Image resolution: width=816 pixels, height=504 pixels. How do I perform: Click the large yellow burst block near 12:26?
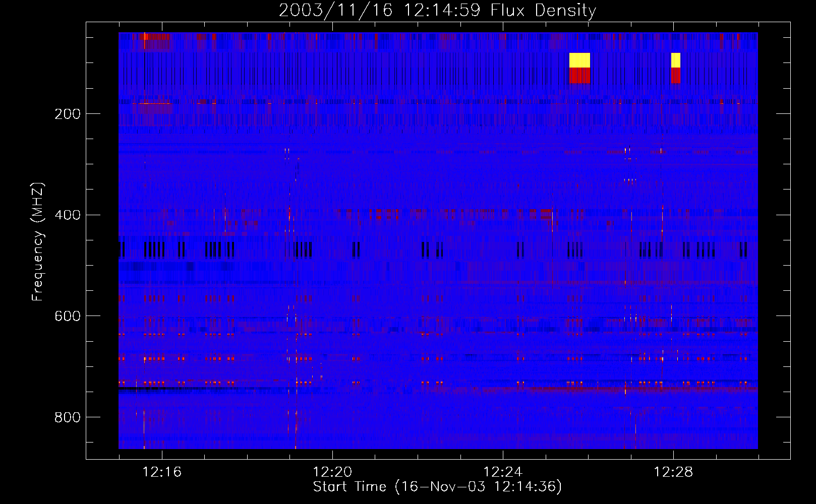(579, 60)
